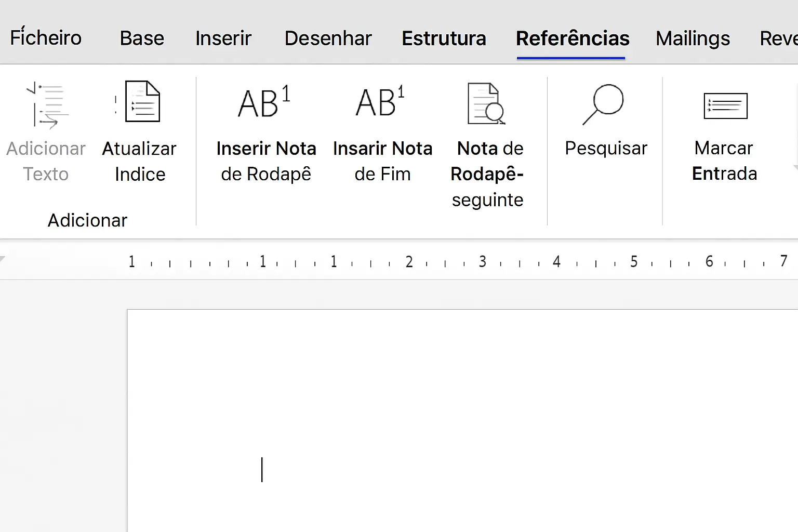Click the Adicionar Texto icon
The width and height of the screenshot is (798, 532).
[x=47, y=105]
